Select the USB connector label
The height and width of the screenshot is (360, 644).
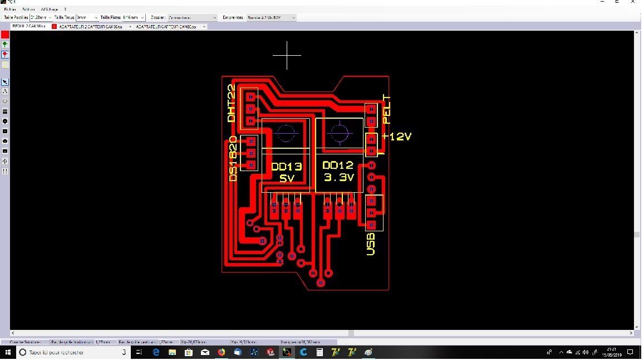click(371, 244)
